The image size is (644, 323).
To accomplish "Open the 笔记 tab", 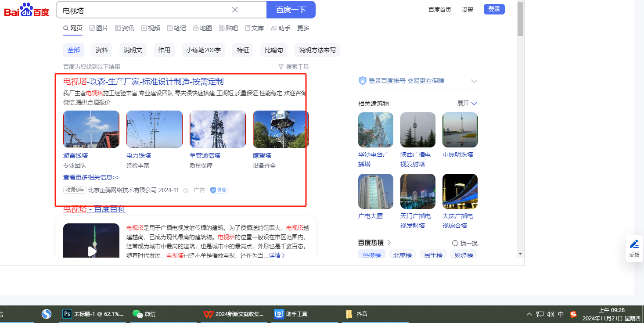I will (176, 28).
